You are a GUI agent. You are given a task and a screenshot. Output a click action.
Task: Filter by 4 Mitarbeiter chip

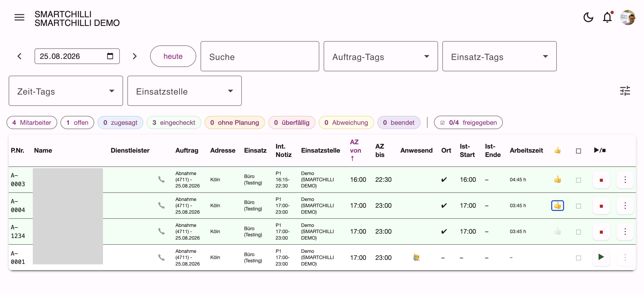point(32,123)
